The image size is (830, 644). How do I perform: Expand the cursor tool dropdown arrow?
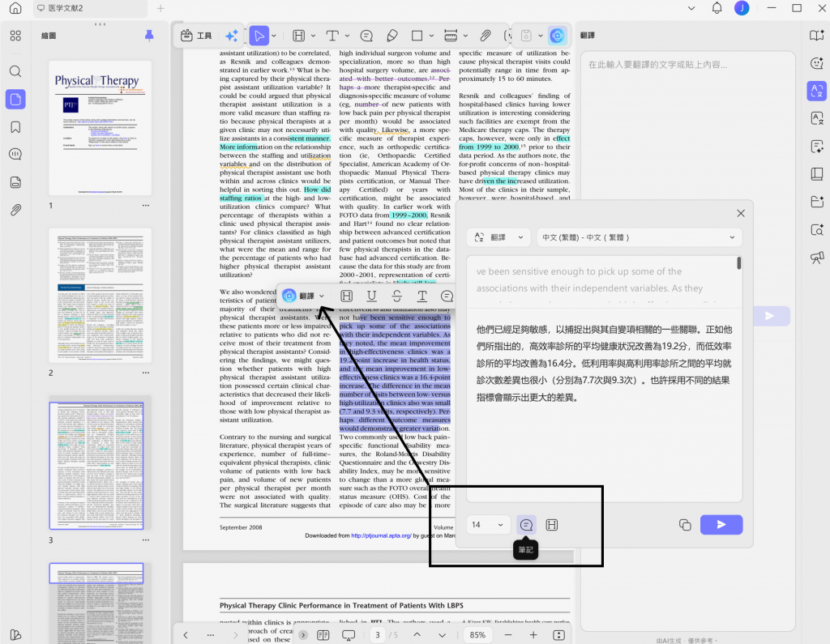click(274, 36)
